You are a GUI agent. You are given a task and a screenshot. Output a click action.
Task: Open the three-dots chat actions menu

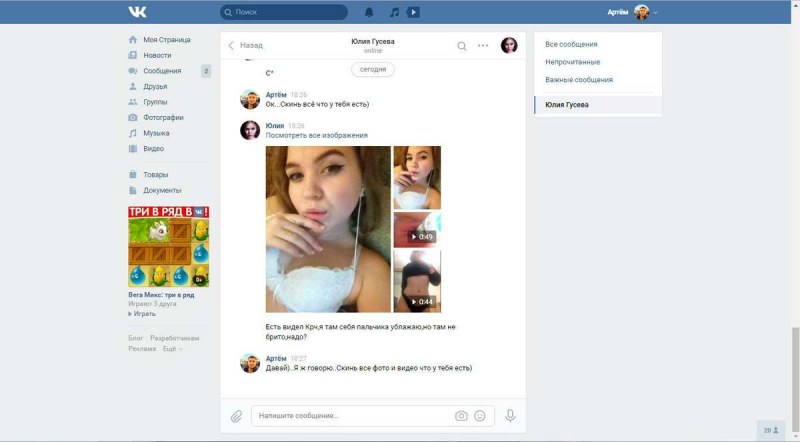pos(483,45)
